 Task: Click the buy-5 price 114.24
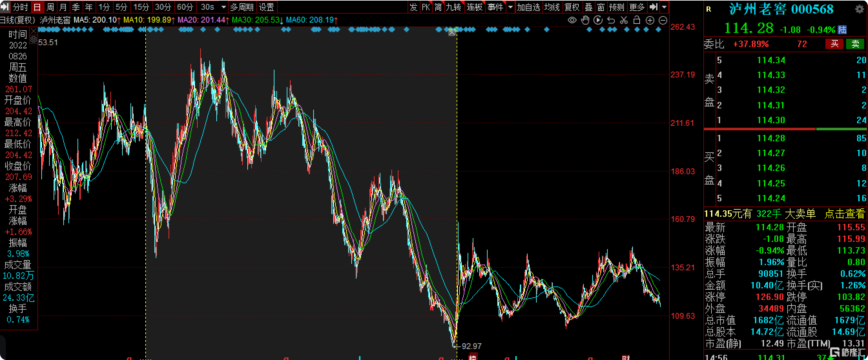tap(771, 198)
